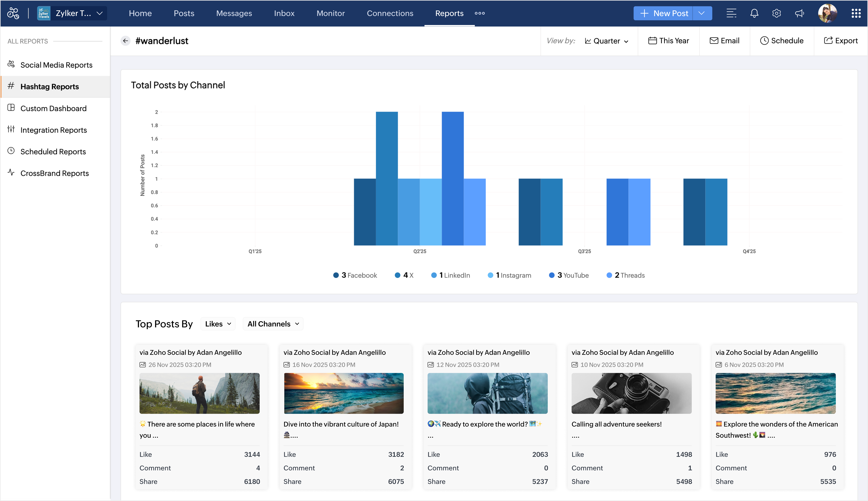Open the notifications bell
Viewport: 868px width, 501px height.
[x=754, y=13]
